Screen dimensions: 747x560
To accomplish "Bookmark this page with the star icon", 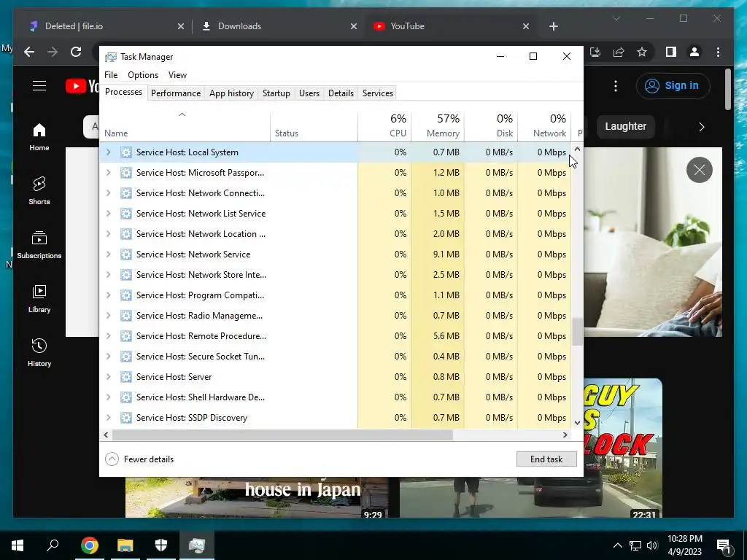I will click(x=642, y=52).
